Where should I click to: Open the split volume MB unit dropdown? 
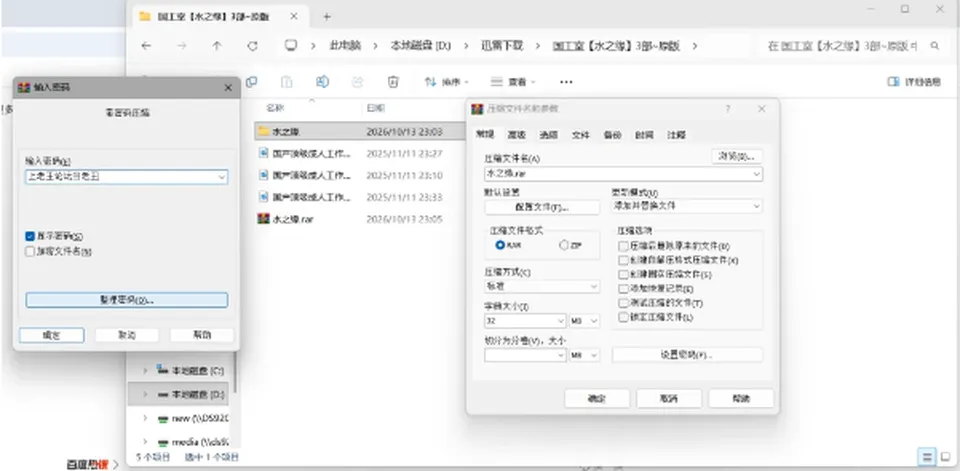585,355
